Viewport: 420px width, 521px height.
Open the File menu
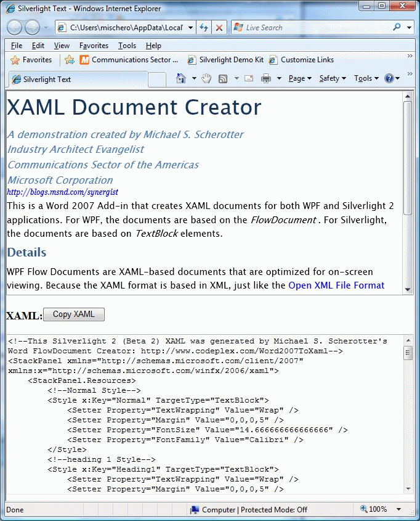(x=17, y=46)
